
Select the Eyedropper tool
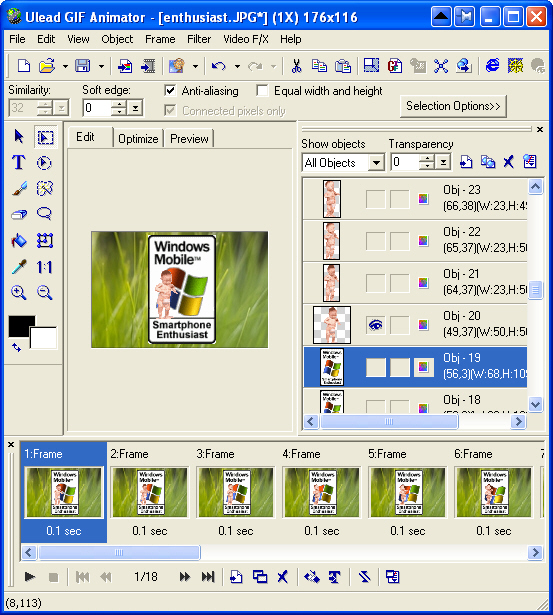coord(19,267)
